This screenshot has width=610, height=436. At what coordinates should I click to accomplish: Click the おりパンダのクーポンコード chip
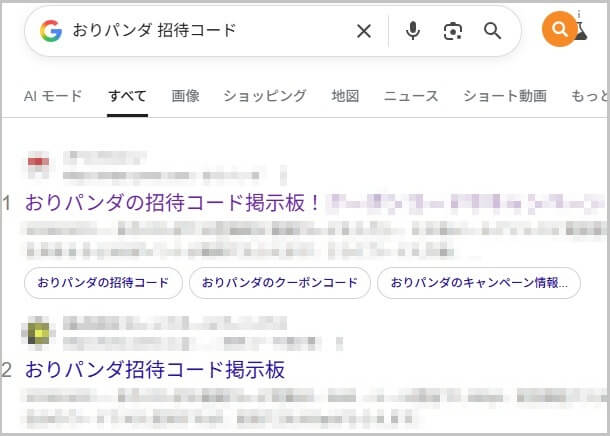[279, 283]
